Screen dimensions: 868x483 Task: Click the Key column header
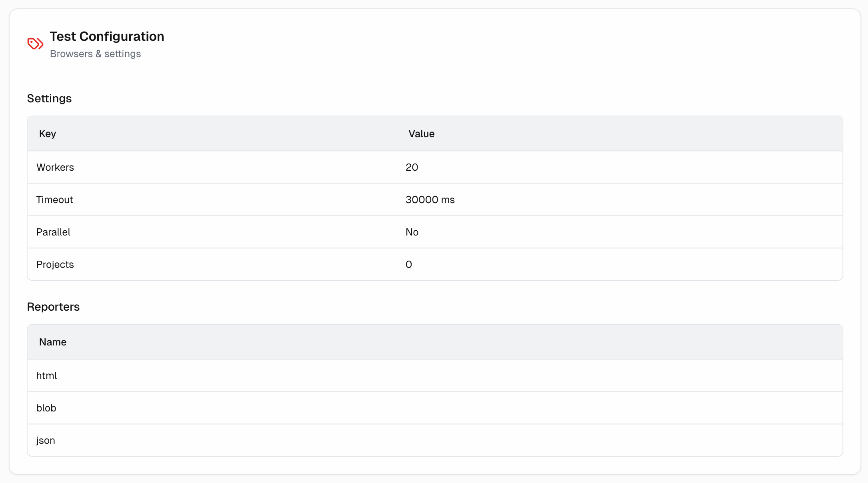(x=47, y=134)
